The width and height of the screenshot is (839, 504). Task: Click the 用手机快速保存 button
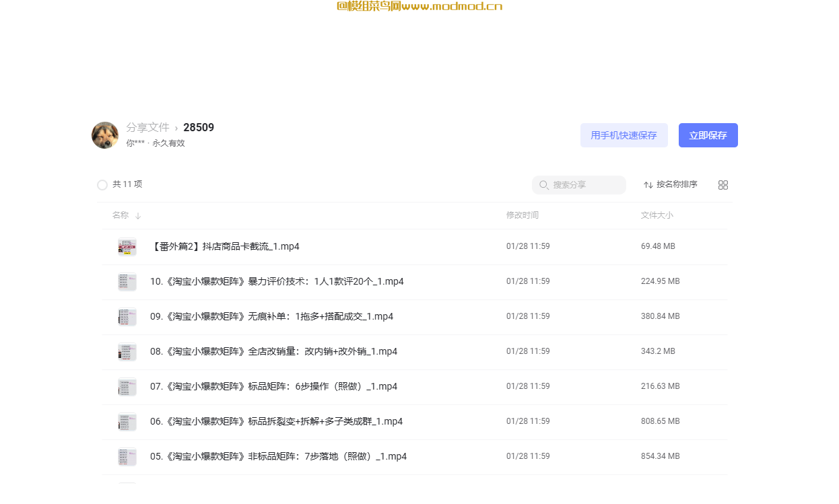tap(624, 135)
